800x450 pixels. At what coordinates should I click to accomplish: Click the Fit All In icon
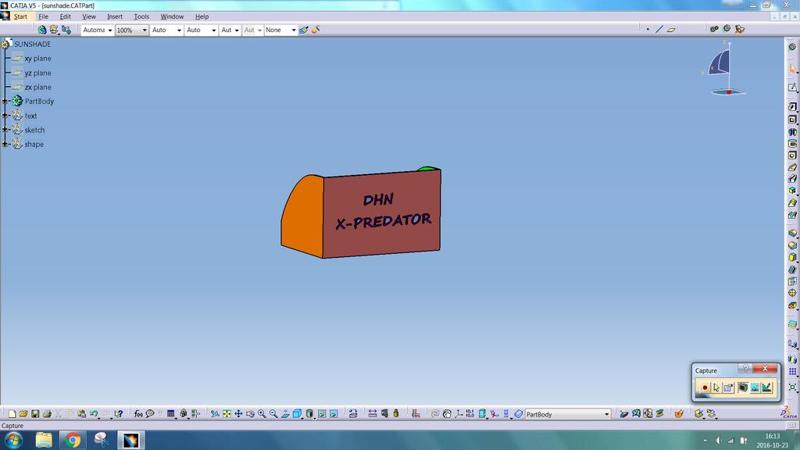coord(227,414)
